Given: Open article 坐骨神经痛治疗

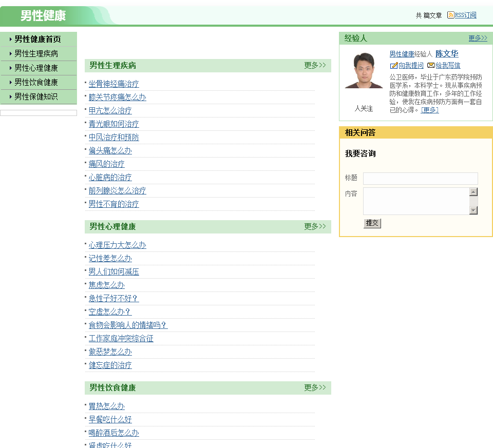Looking at the screenshot, I should 113,84.
